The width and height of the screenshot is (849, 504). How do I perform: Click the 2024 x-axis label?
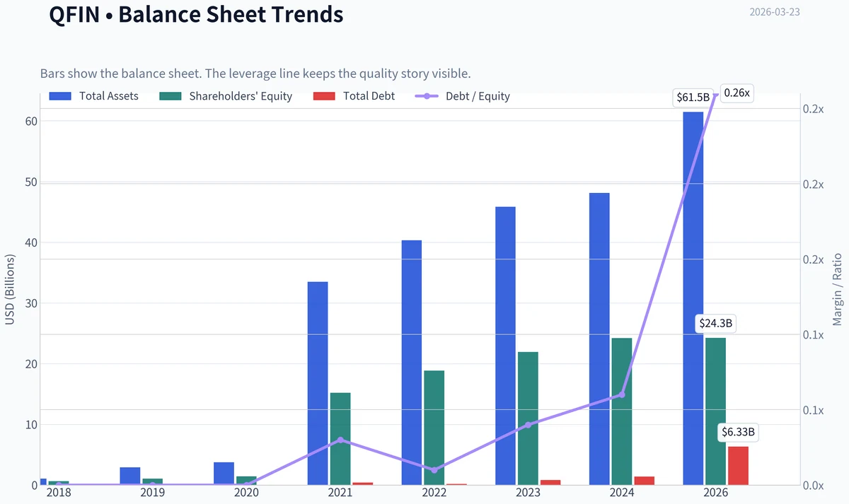tap(622, 492)
